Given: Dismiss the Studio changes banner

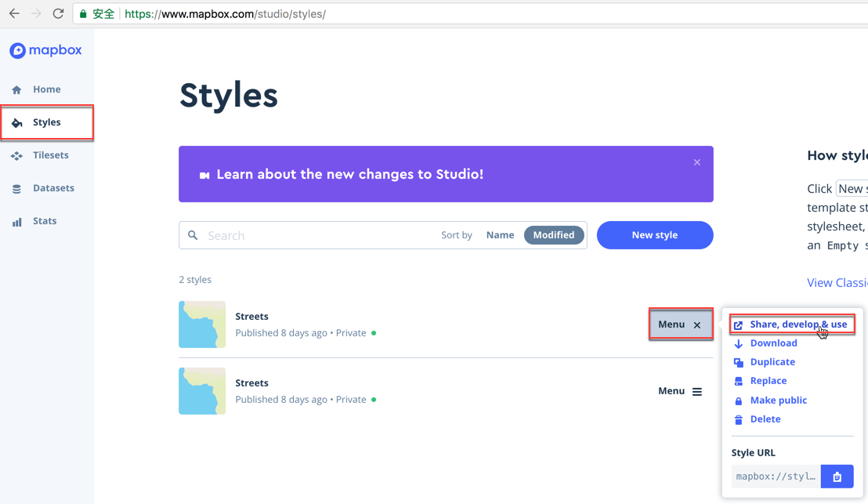Looking at the screenshot, I should tap(697, 162).
